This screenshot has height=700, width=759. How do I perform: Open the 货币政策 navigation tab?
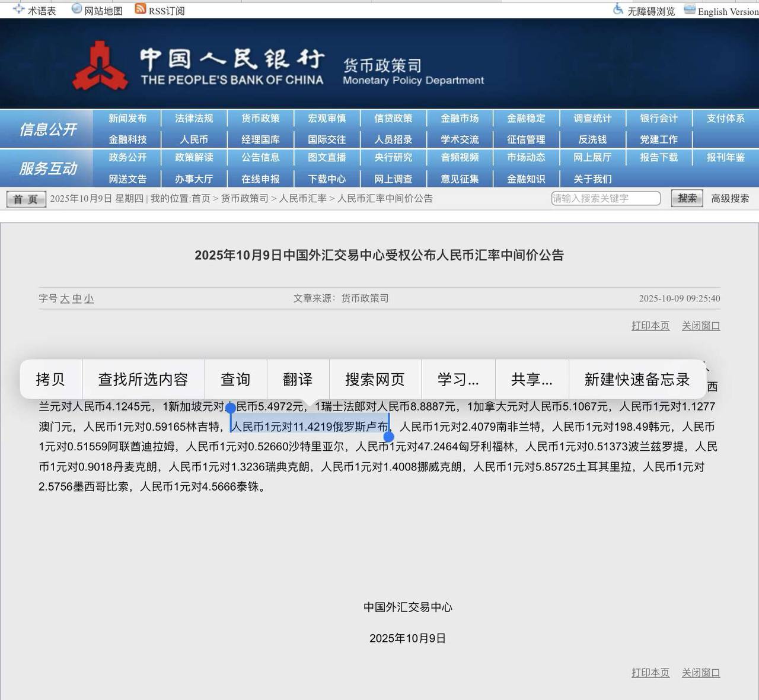[x=260, y=119]
